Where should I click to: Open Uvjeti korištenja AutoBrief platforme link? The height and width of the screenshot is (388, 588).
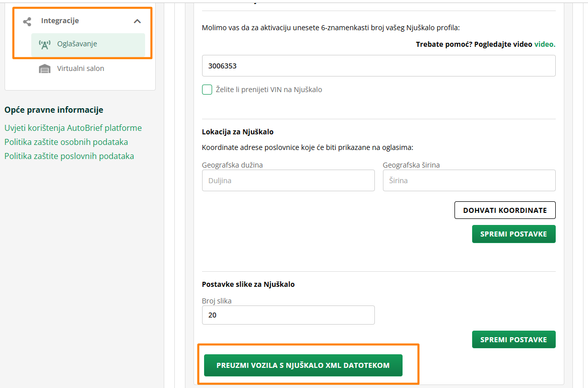(73, 128)
